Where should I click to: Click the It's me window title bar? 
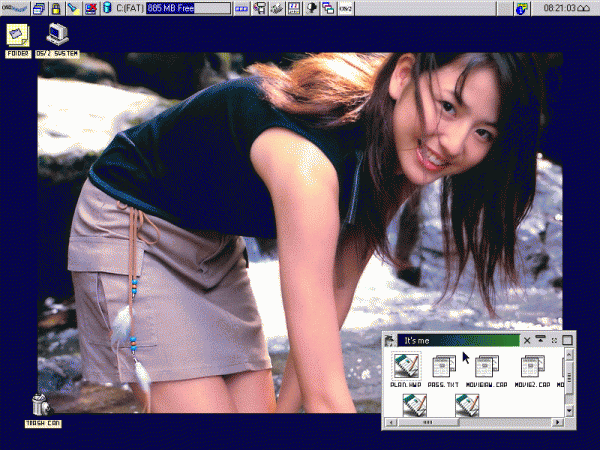[x=458, y=340]
